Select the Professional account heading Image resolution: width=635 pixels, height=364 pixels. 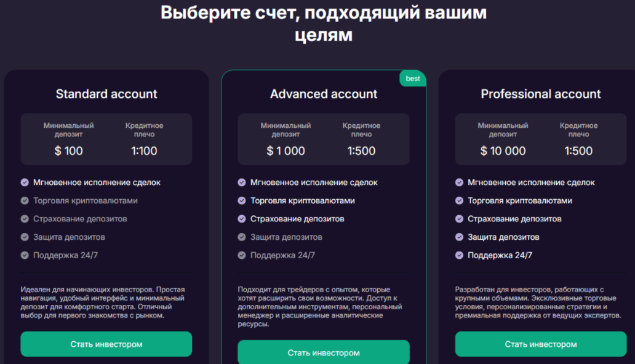coord(541,94)
